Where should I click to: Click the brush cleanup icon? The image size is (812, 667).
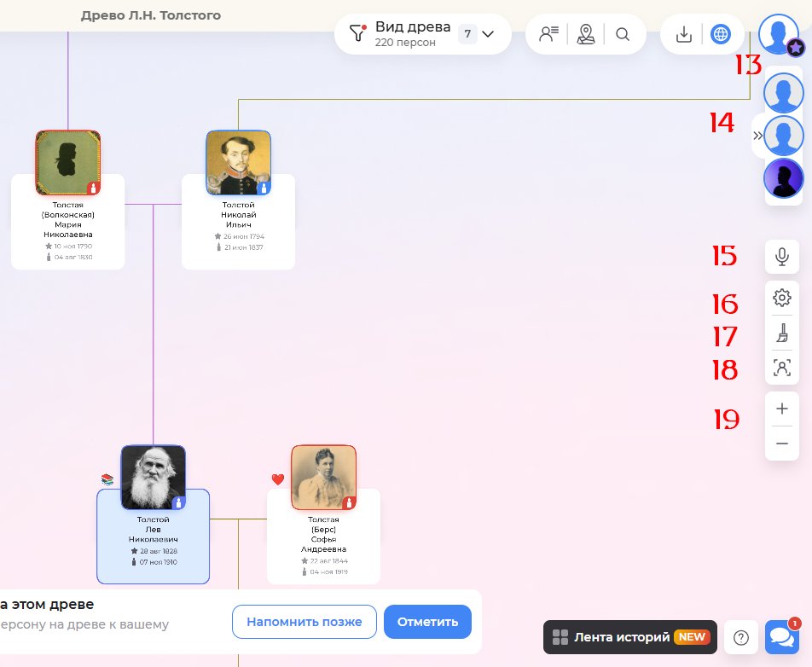pyautogui.click(x=781, y=333)
